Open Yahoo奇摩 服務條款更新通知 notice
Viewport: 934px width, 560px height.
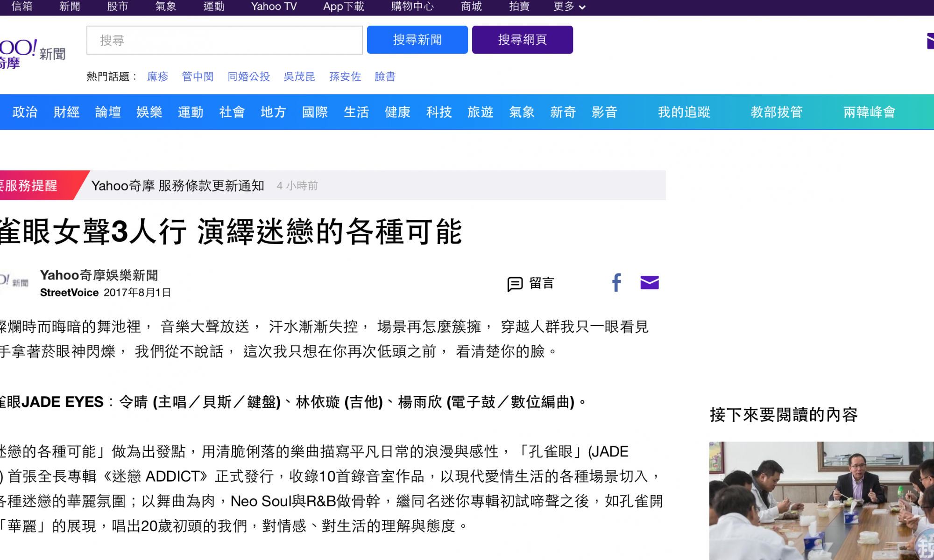pos(178,186)
